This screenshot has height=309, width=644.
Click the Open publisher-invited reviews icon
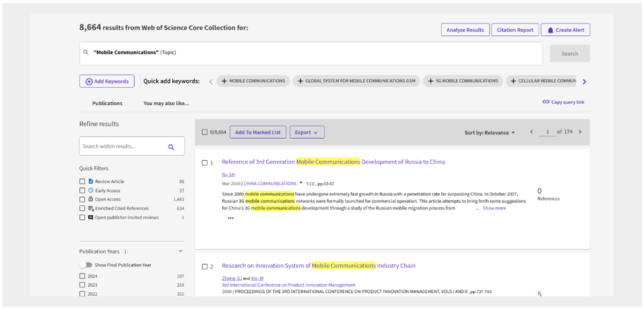[x=91, y=218]
